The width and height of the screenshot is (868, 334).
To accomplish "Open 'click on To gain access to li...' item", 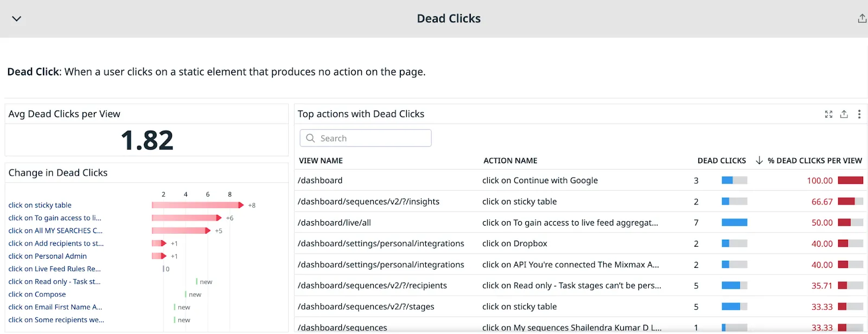I will click(x=55, y=218).
